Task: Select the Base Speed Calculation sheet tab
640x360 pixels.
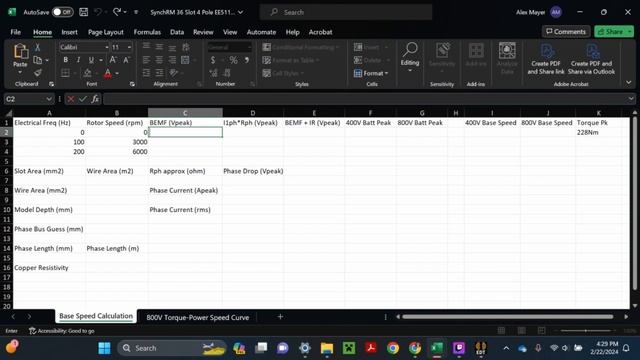Action: tap(96, 316)
